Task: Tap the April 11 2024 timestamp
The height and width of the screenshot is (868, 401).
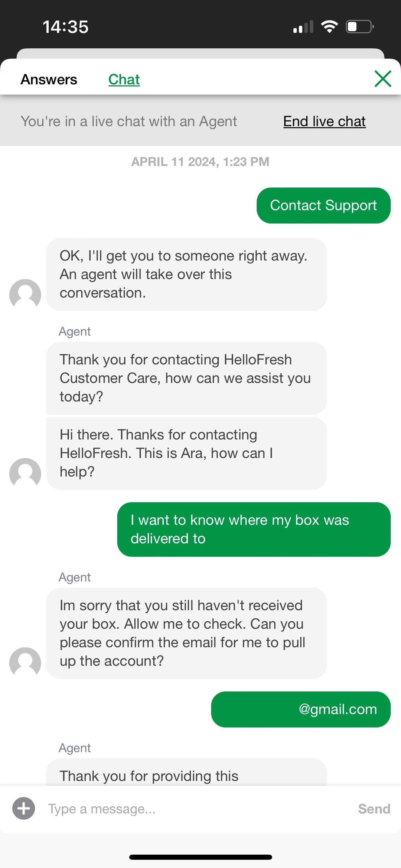Action: tap(200, 162)
